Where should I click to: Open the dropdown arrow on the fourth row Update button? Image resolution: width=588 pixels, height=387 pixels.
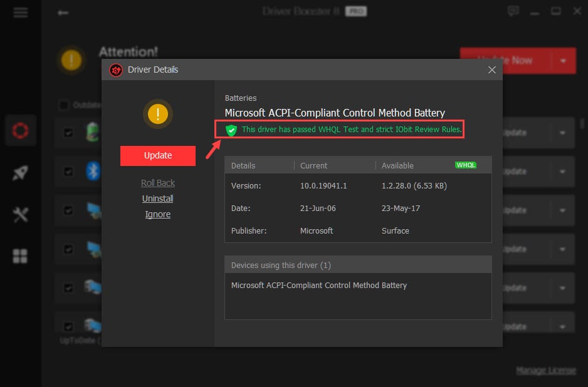click(562, 249)
